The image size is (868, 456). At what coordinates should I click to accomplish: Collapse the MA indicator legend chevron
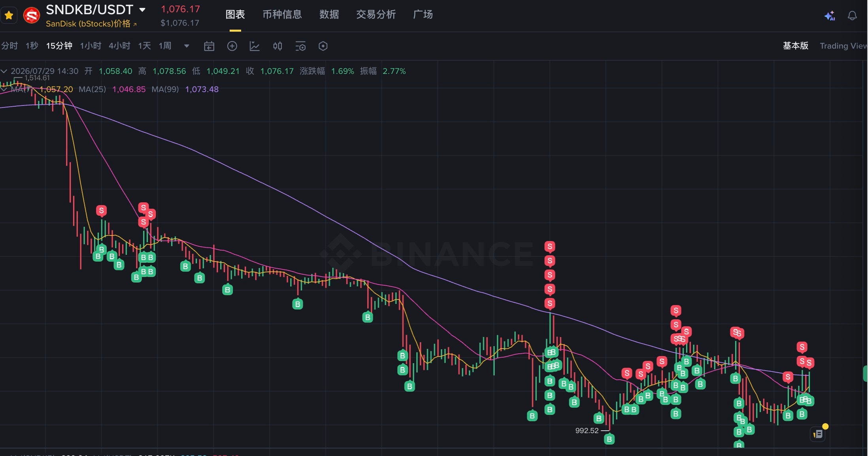[4, 89]
